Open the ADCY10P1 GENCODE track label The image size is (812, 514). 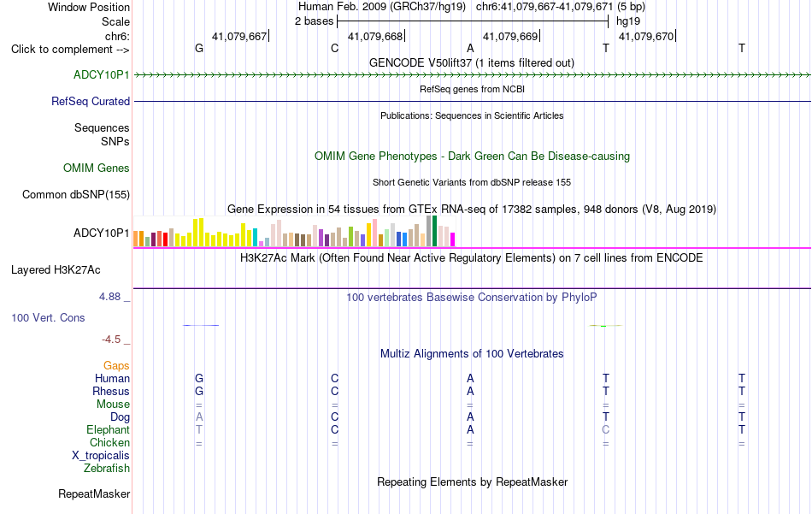(x=102, y=74)
